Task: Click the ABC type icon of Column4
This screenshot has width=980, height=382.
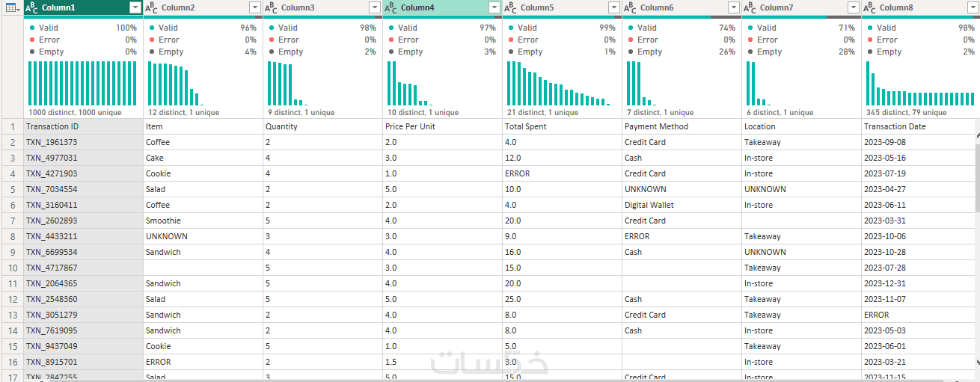Action: click(391, 7)
